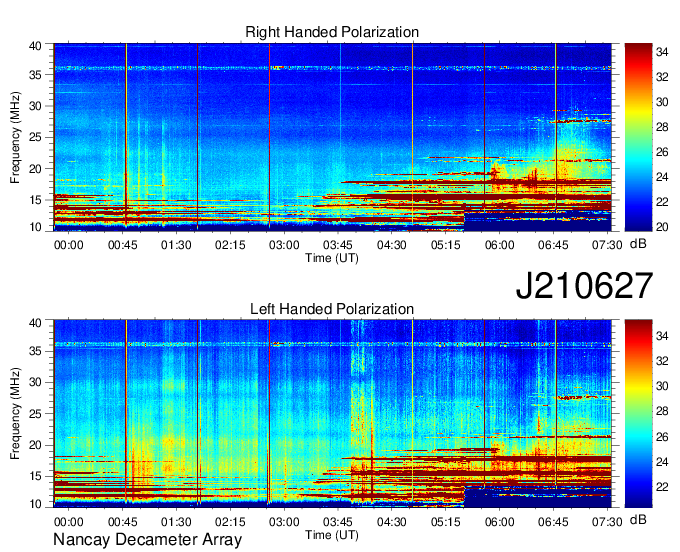
Task: Click the dB unit label beside the right-handed color bar
Action: tap(638, 244)
